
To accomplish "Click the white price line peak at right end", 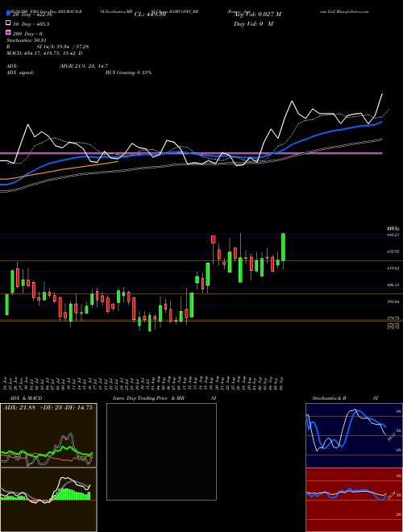I will pyautogui.click(x=382, y=94).
